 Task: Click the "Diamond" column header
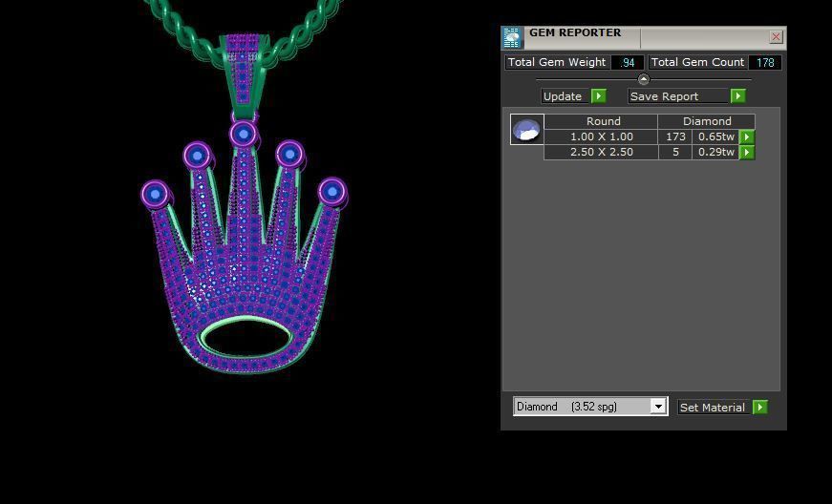click(706, 121)
